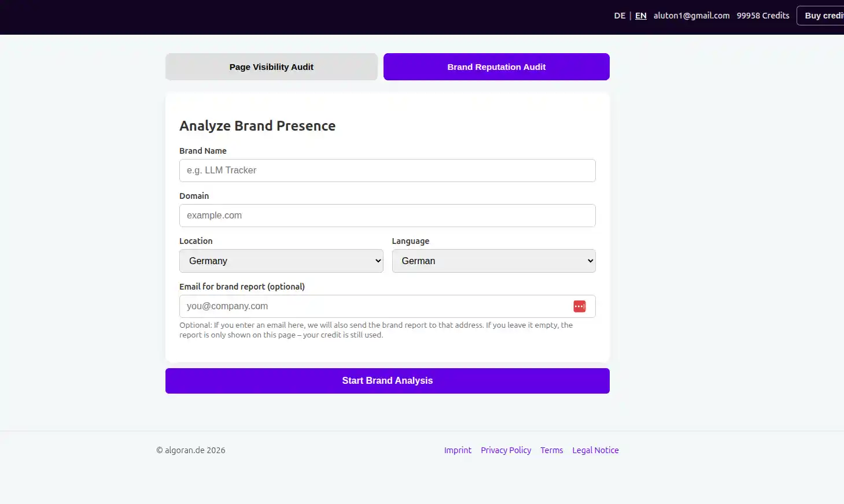Open the Imprint footer link
The image size is (844, 504).
tap(458, 450)
